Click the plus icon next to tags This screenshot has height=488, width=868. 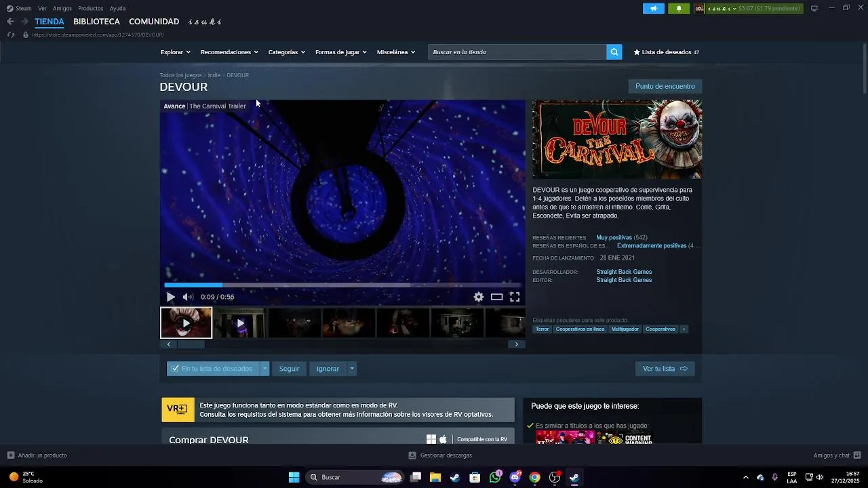(684, 329)
